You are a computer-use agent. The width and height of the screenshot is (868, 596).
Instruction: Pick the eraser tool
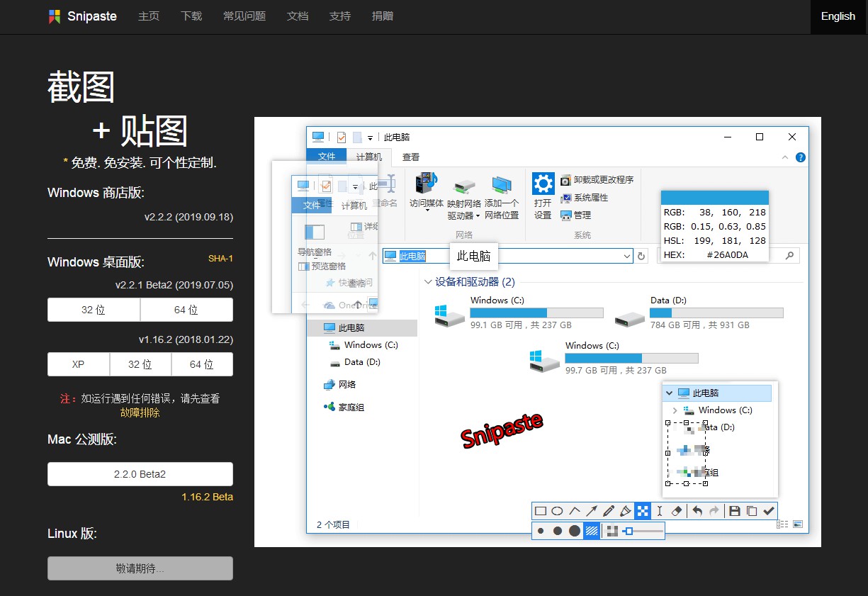pyautogui.click(x=677, y=511)
